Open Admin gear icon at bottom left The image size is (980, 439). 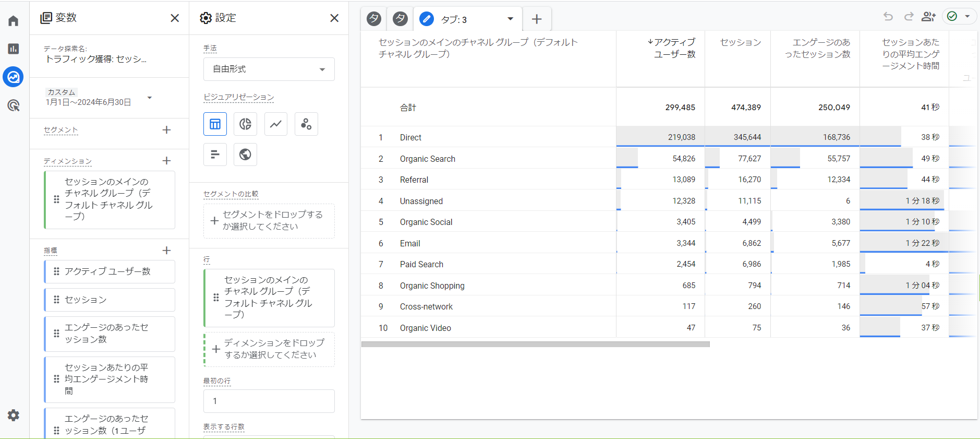click(14, 415)
